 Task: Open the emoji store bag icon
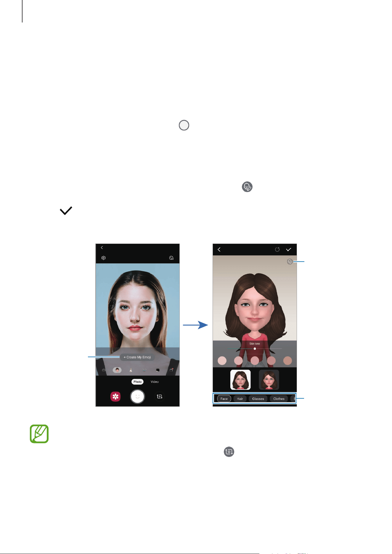(171, 370)
